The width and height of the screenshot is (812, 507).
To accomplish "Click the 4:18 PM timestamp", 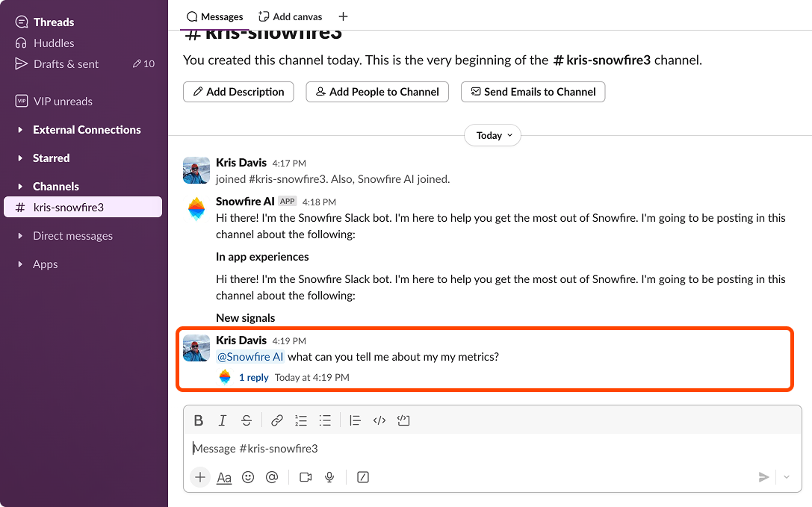I will coord(319,202).
